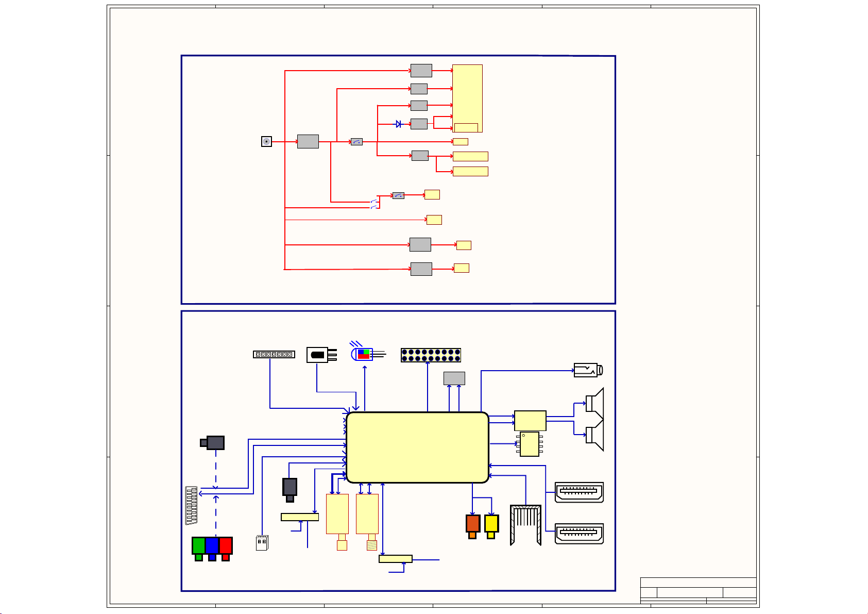Click the hatched card slot connector symbol
Image resolution: width=868 pixels, height=614 pixels.
(525, 525)
